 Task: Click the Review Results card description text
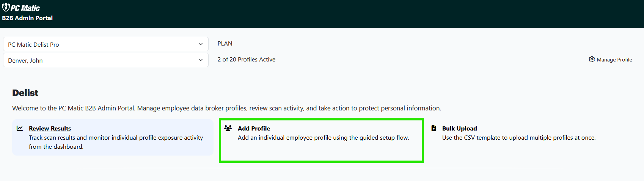116,142
